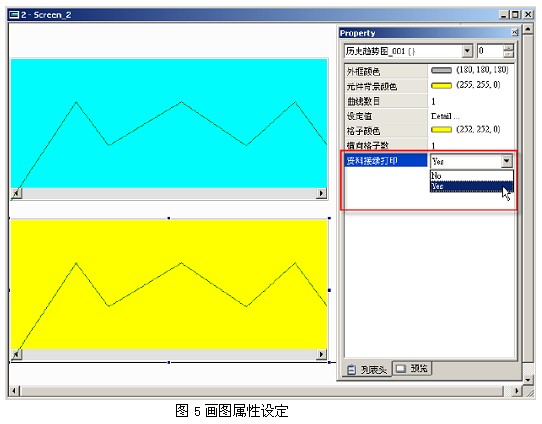Image resolution: width=542 pixels, height=424 pixels.
Task: Increase the value with stepper up arrow
Action: [x=508, y=48]
